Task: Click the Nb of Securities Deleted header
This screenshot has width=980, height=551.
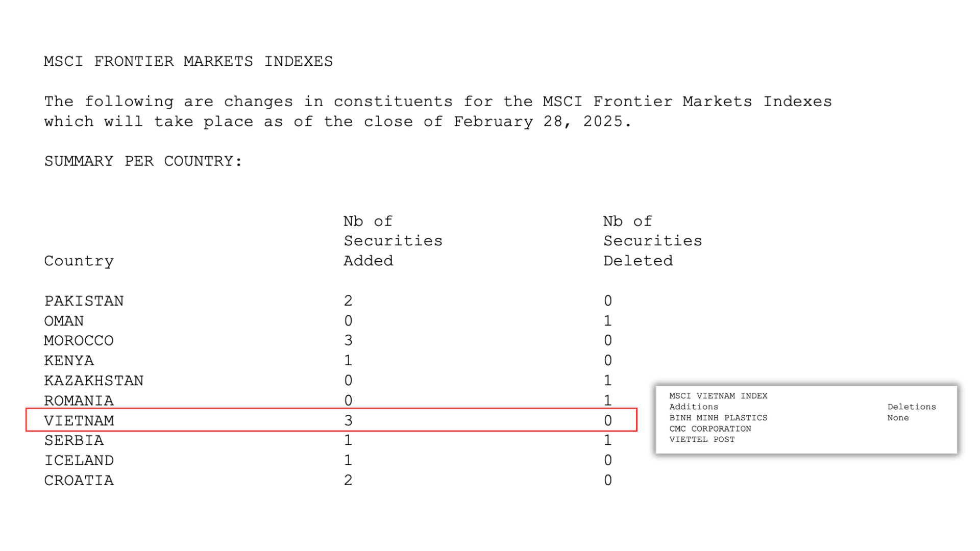Action: tap(652, 241)
